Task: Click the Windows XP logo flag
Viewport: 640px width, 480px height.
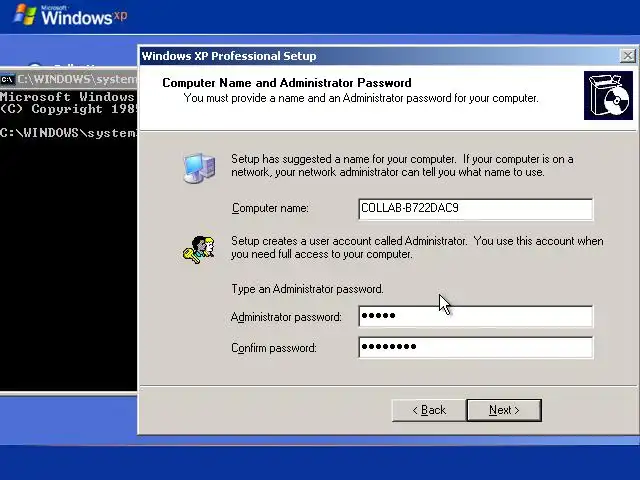Action: (24, 15)
